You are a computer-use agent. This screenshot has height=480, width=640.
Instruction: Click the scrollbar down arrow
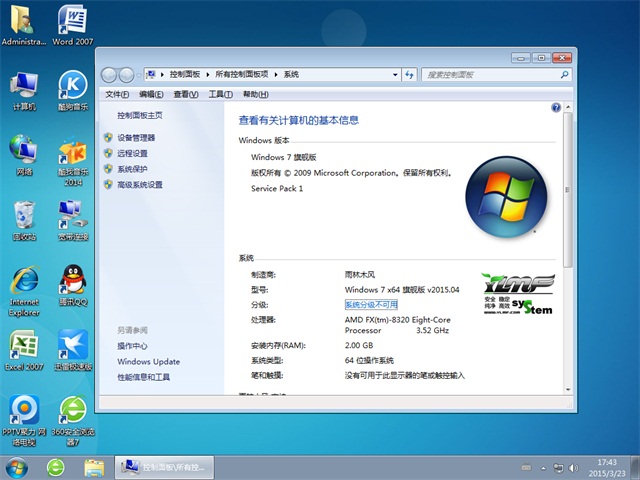[x=568, y=389]
